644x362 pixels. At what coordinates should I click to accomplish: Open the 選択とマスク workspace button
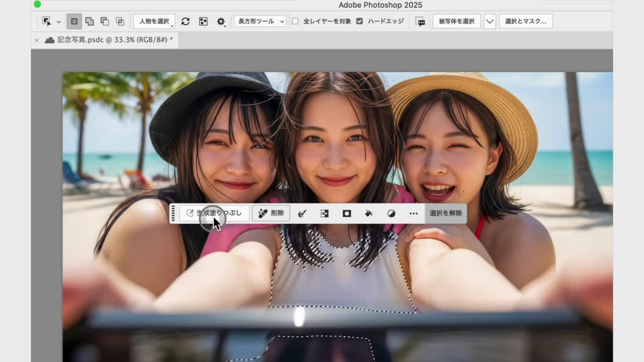coord(526,21)
